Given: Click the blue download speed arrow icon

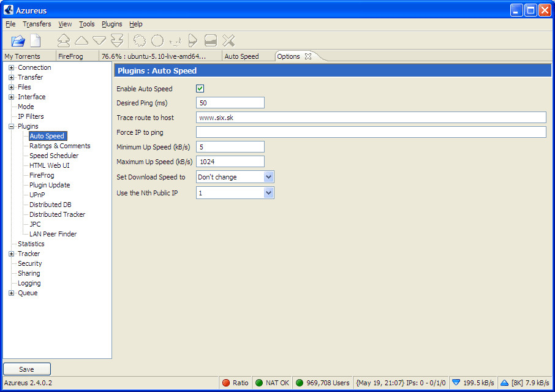Looking at the screenshot, I should [456, 383].
